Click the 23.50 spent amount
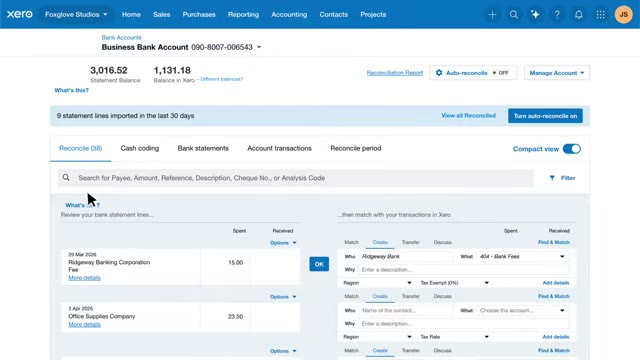 point(236,316)
